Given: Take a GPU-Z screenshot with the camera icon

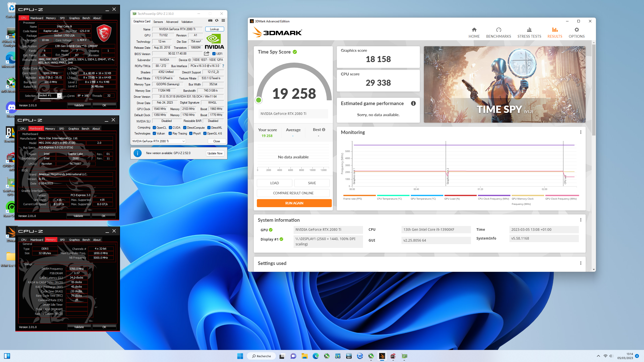Looking at the screenshot, I should click(210, 21).
